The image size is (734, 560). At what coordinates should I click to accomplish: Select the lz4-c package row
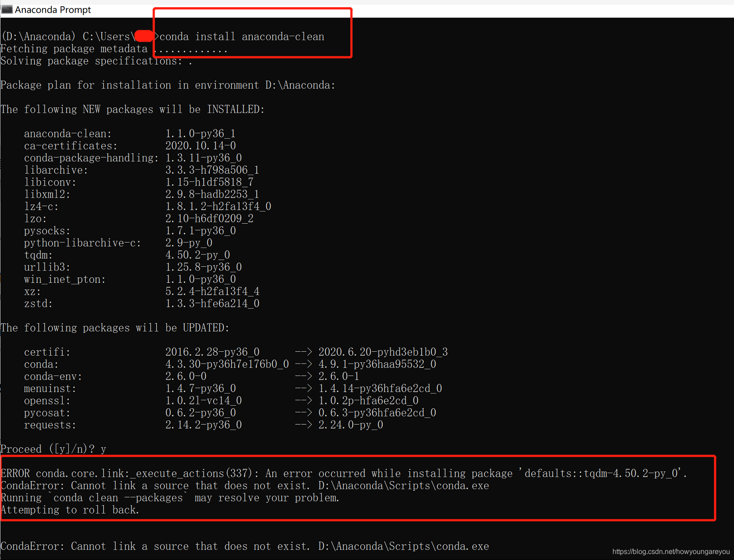[x=147, y=207]
